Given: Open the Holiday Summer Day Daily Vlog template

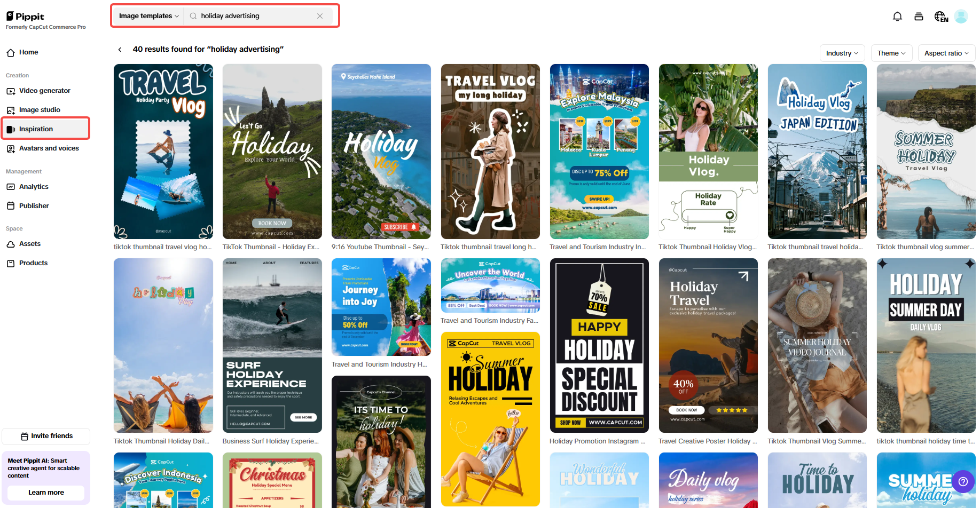Looking at the screenshot, I should pos(926,346).
